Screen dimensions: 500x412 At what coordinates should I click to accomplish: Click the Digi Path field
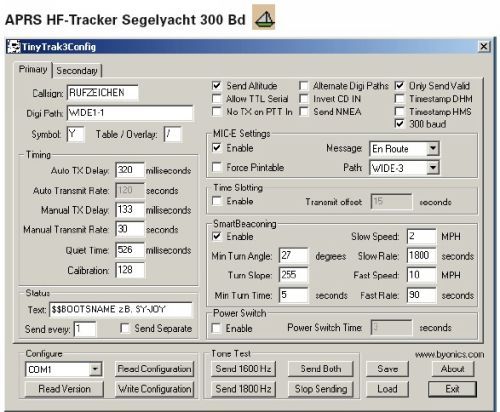click(x=130, y=113)
